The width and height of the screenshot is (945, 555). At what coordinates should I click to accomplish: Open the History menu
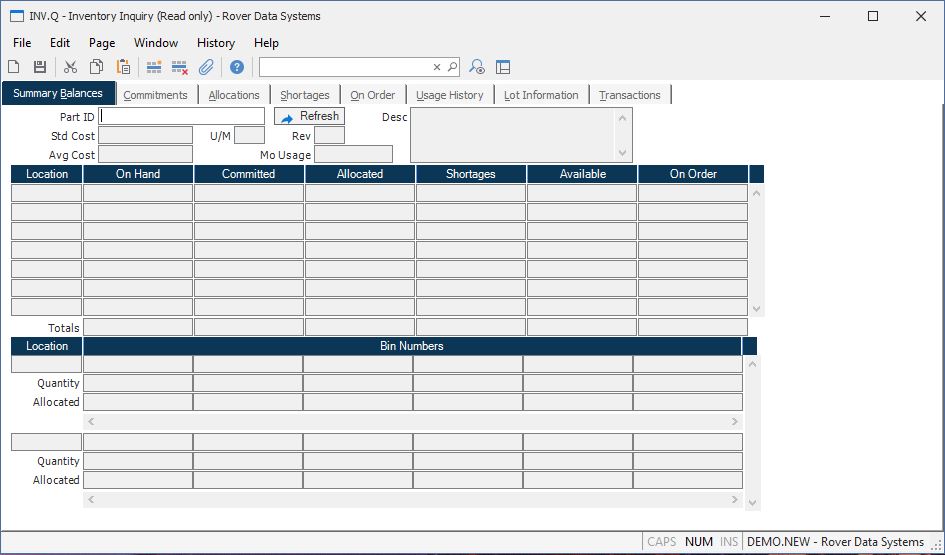(x=215, y=43)
